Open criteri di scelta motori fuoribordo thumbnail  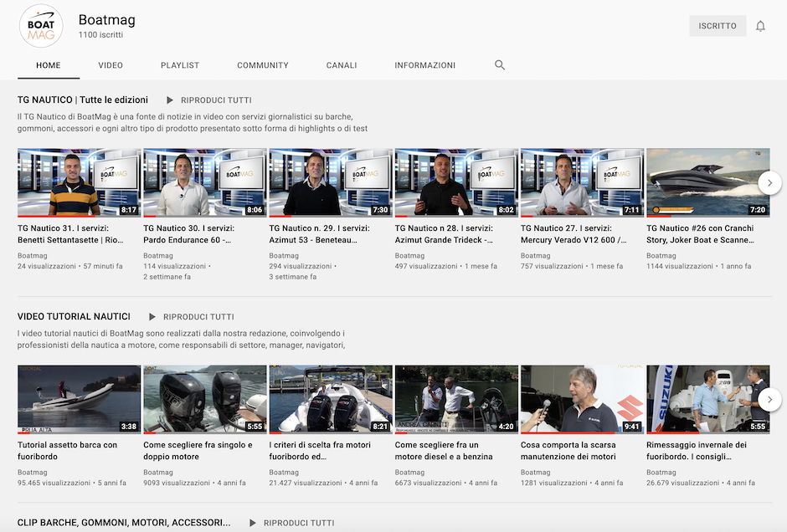(x=331, y=399)
